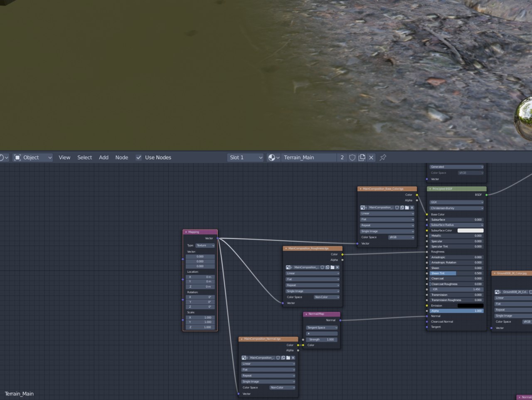Click the Mapping Rotation Y field
Screen dimensions: 532x400
pyautogui.click(x=200, y=302)
